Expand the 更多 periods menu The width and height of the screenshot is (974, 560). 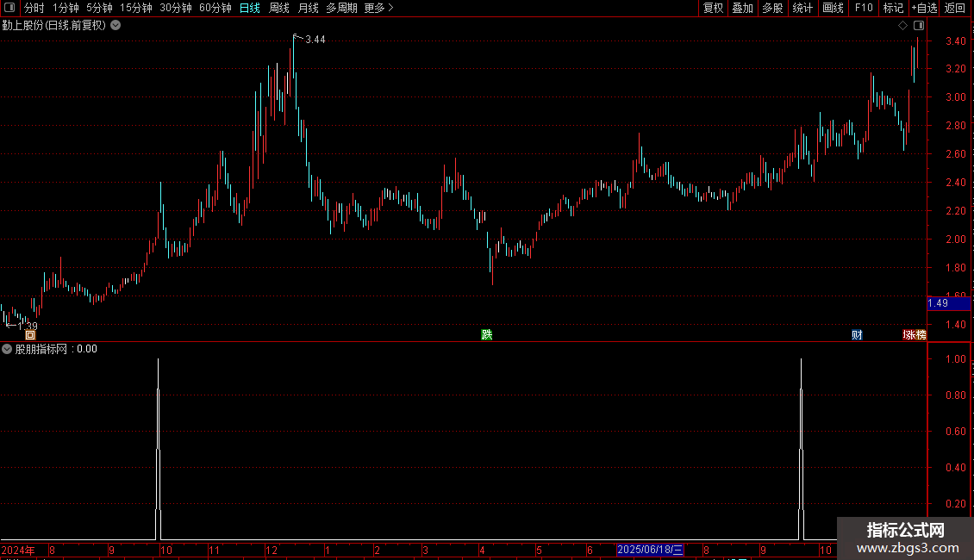[378, 8]
